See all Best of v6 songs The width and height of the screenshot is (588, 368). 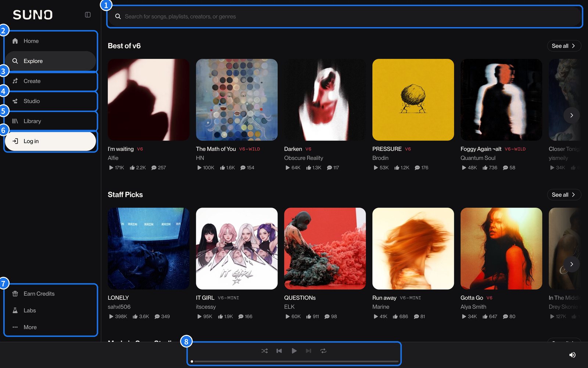coord(564,46)
